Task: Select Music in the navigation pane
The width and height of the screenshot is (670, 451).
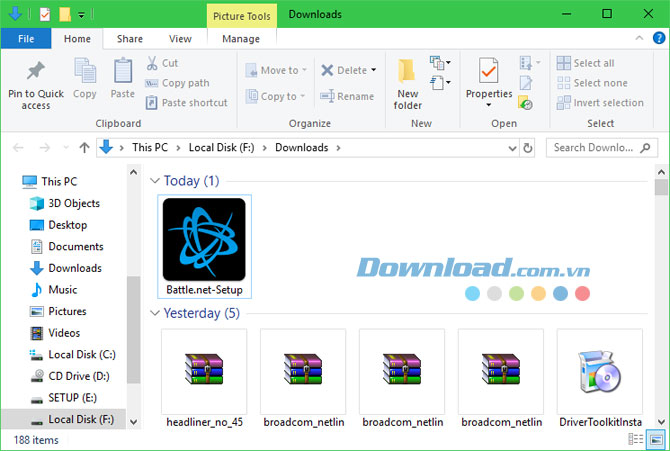Action: [62, 290]
